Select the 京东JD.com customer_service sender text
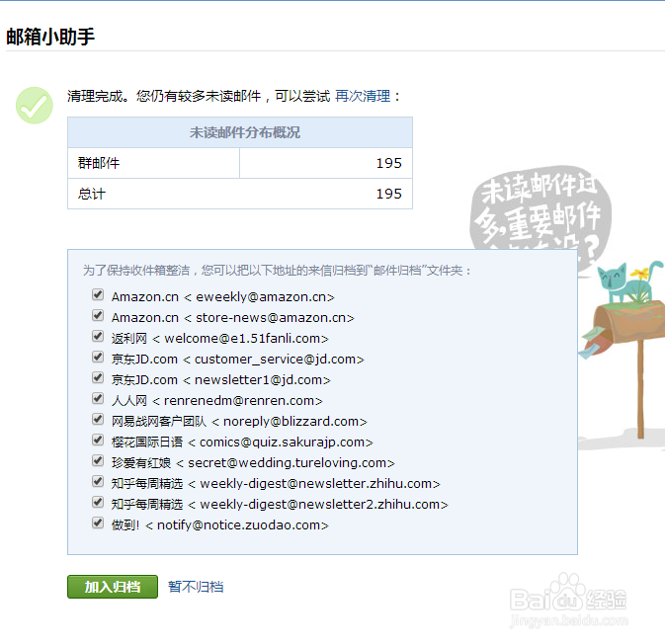 coord(238,360)
